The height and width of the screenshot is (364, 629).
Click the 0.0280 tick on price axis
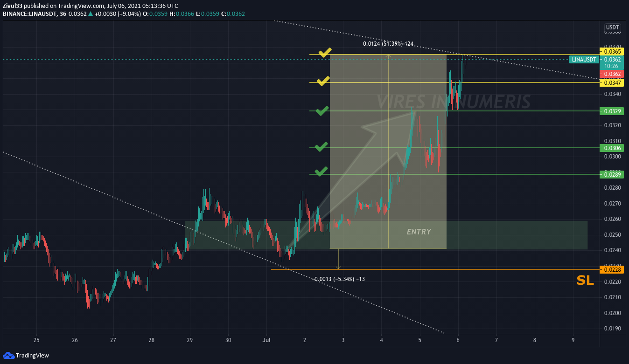(612, 187)
